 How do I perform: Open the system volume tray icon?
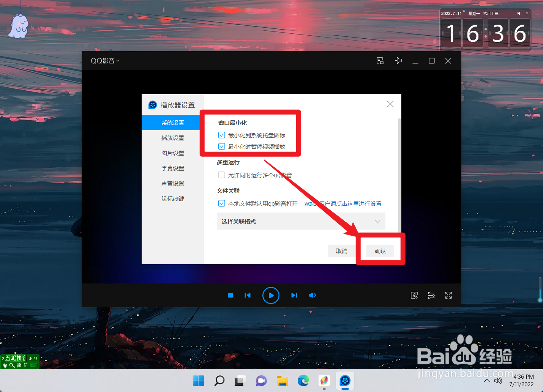[x=498, y=381]
